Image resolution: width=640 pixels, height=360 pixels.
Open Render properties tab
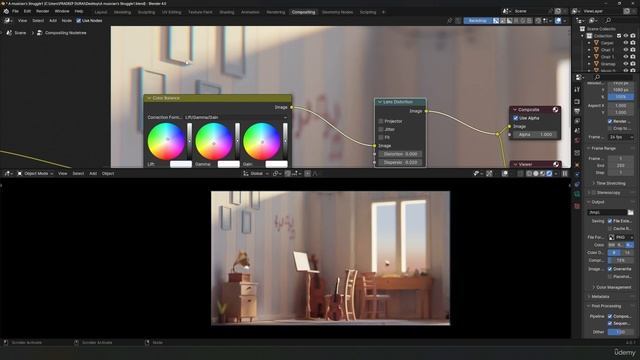click(577, 101)
